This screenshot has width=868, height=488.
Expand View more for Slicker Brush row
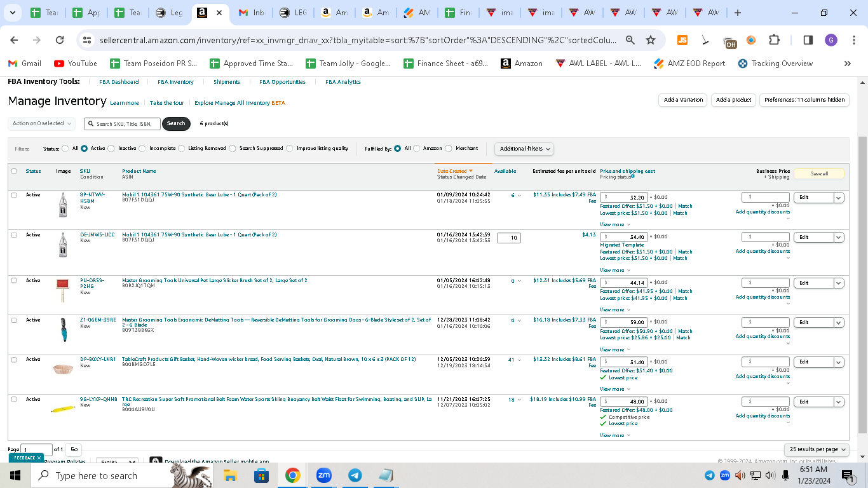[x=615, y=309]
